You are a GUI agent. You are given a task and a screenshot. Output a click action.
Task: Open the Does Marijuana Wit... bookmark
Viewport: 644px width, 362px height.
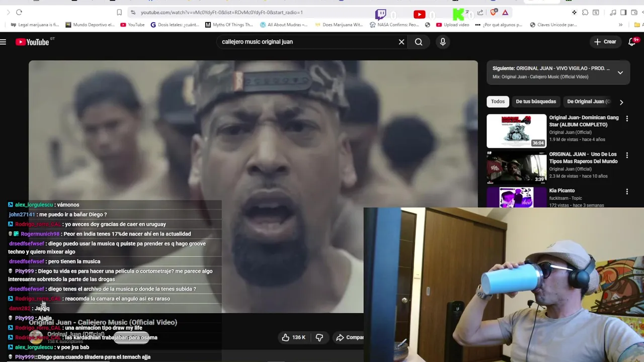[339, 25]
